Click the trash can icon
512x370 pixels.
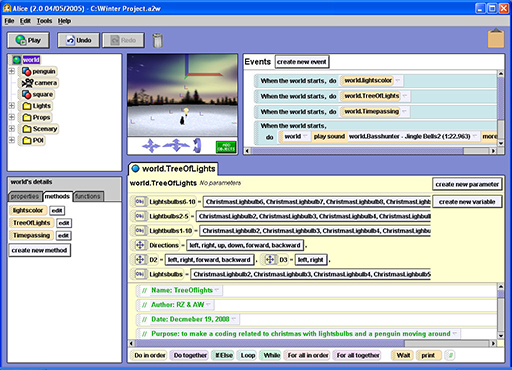click(x=157, y=40)
